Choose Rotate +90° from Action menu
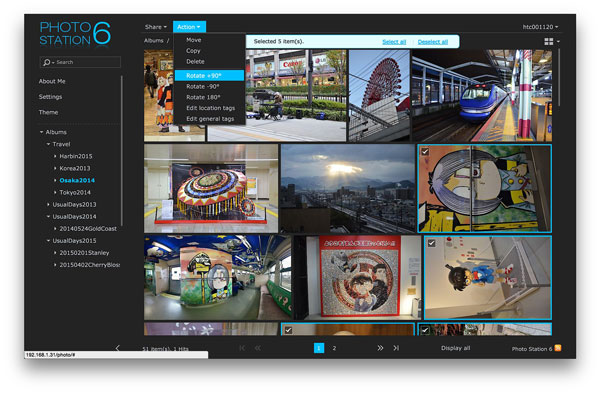 click(x=209, y=76)
